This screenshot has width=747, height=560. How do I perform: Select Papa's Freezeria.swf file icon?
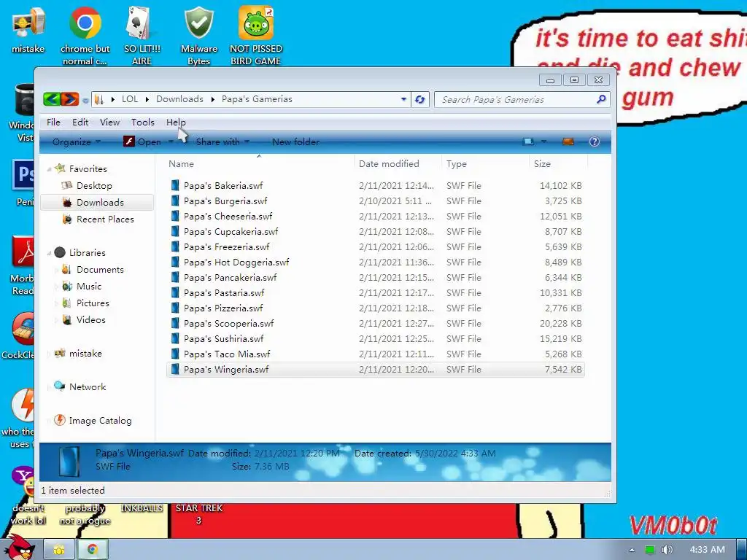[175, 246]
